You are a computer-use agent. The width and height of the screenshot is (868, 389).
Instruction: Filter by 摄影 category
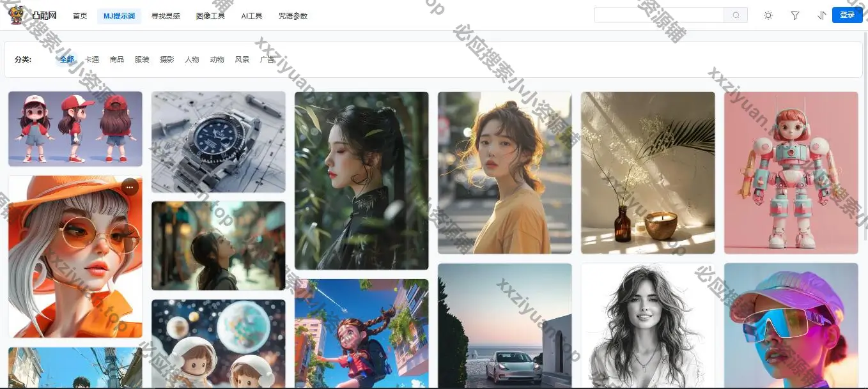tap(167, 59)
